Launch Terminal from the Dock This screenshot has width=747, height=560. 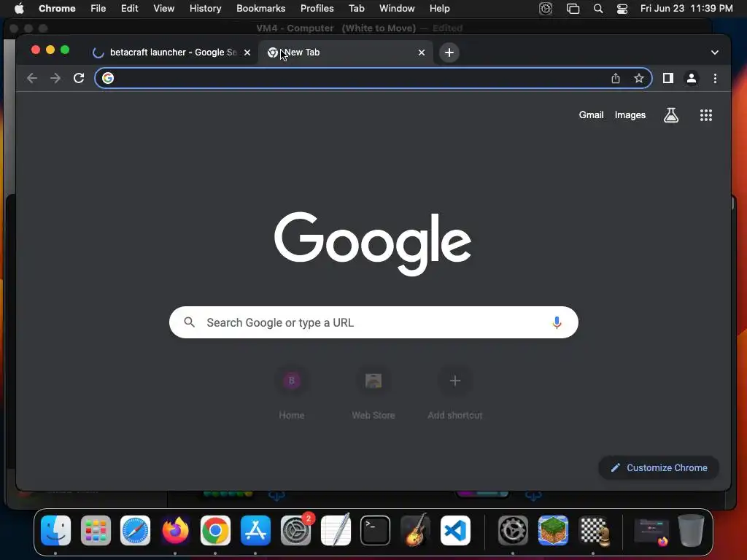[375, 531]
